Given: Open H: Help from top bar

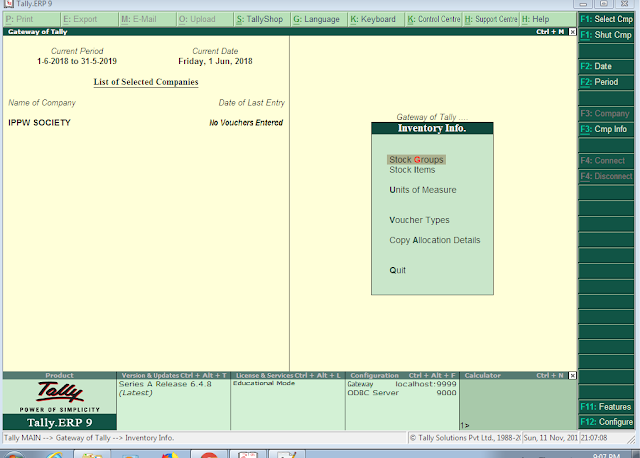Looking at the screenshot, I should (548, 19).
